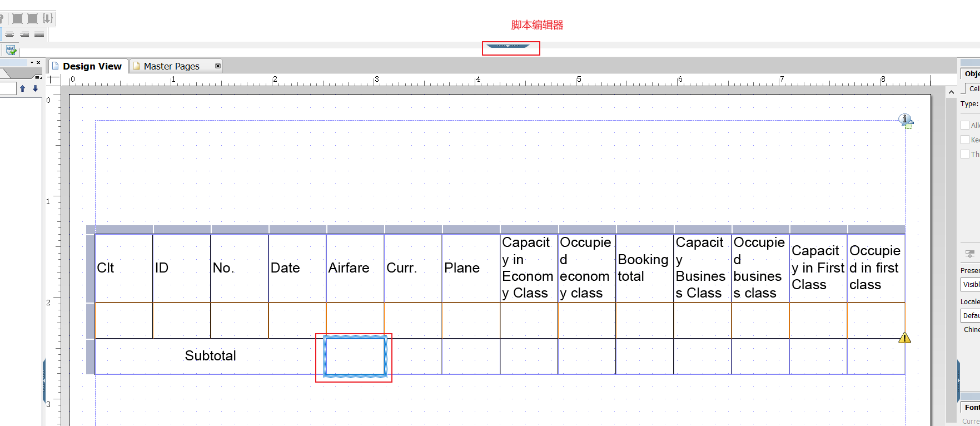
Task: Open the Locale dropdown showing Default
Action: click(x=971, y=315)
